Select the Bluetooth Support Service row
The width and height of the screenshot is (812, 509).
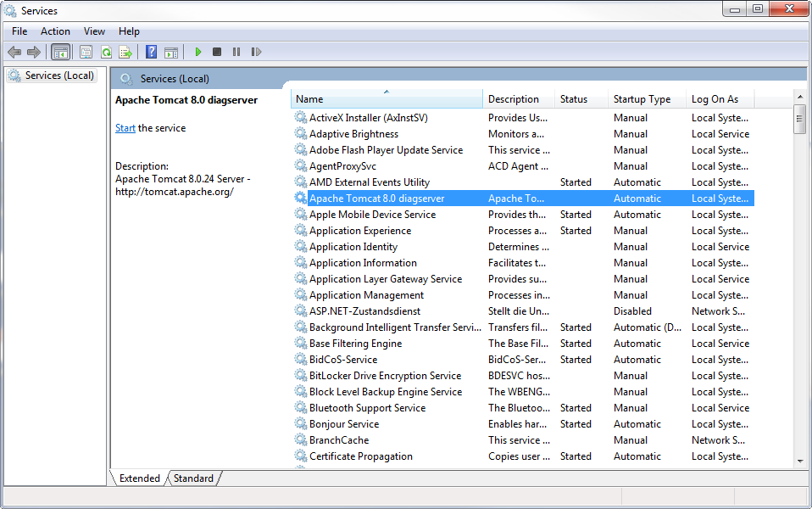point(523,408)
